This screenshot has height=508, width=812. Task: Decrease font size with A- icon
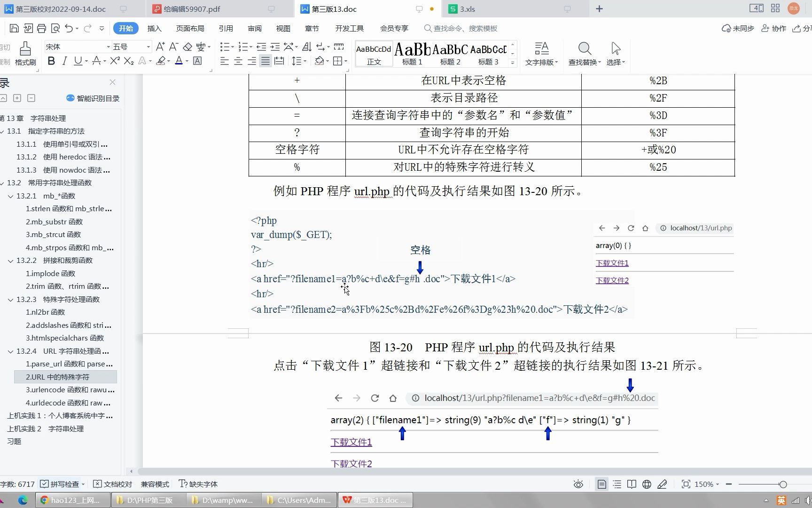click(173, 47)
